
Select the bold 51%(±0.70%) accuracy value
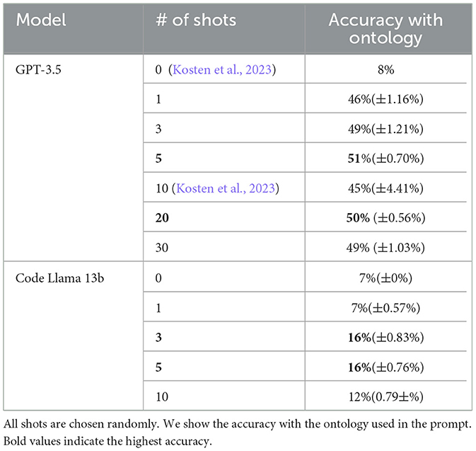click(x=385, y=158)
